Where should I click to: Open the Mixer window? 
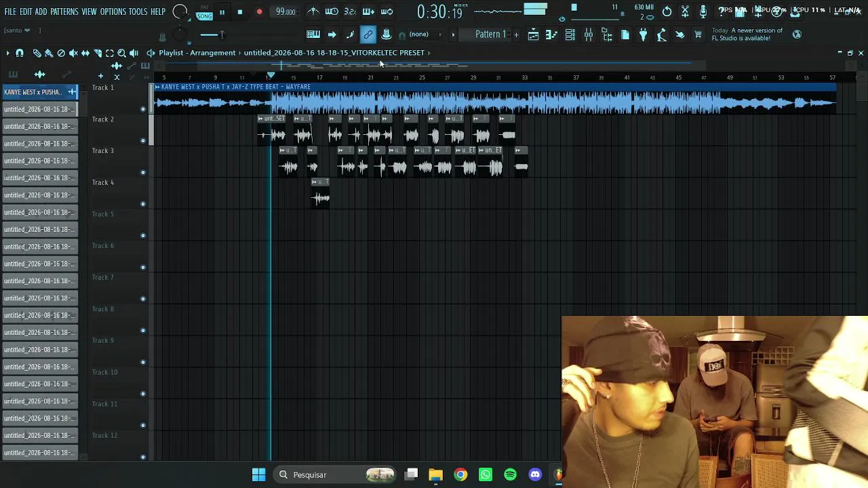click(589, 35)
